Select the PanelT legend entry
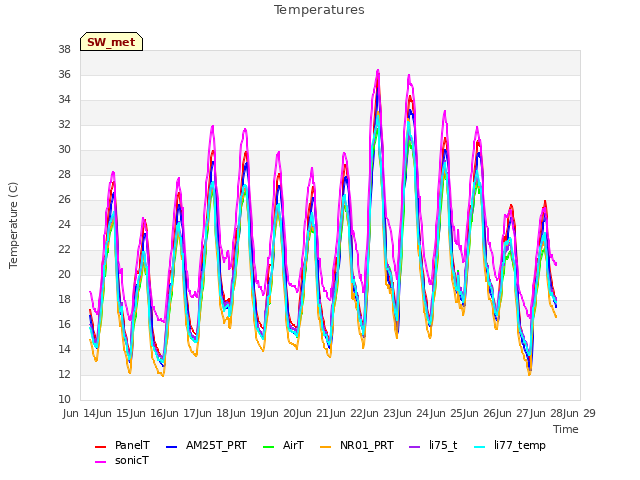 122,445
